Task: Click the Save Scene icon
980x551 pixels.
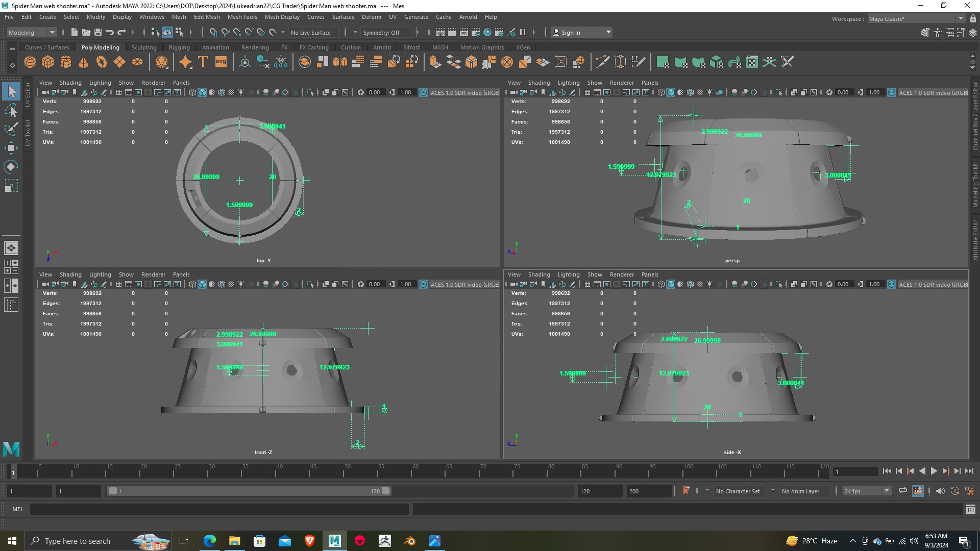Action: (x=98, y=33)
